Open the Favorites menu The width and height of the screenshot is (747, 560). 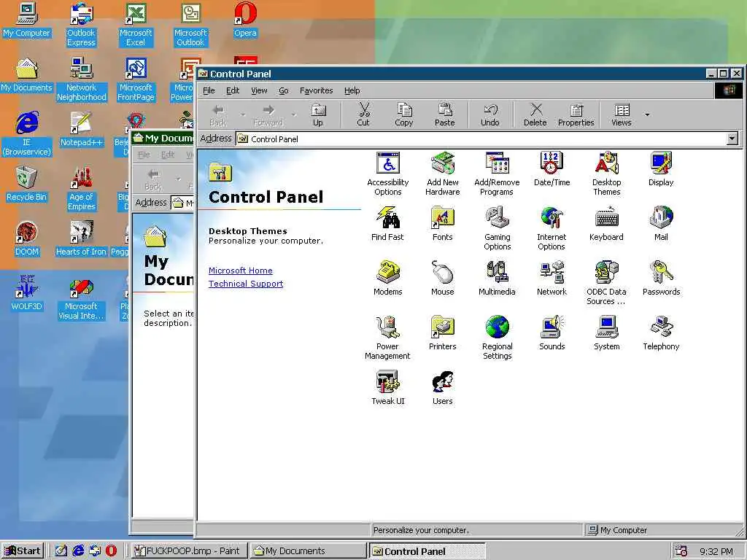coord(317,90)
